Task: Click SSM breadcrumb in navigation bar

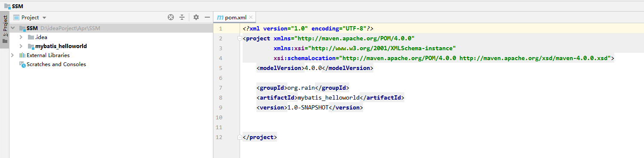Action: (18, 6)
